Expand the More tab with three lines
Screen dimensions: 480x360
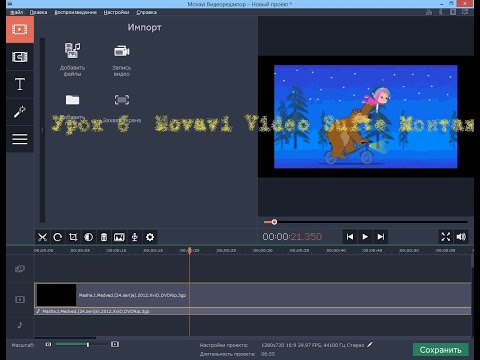click(x=20, y=139)
